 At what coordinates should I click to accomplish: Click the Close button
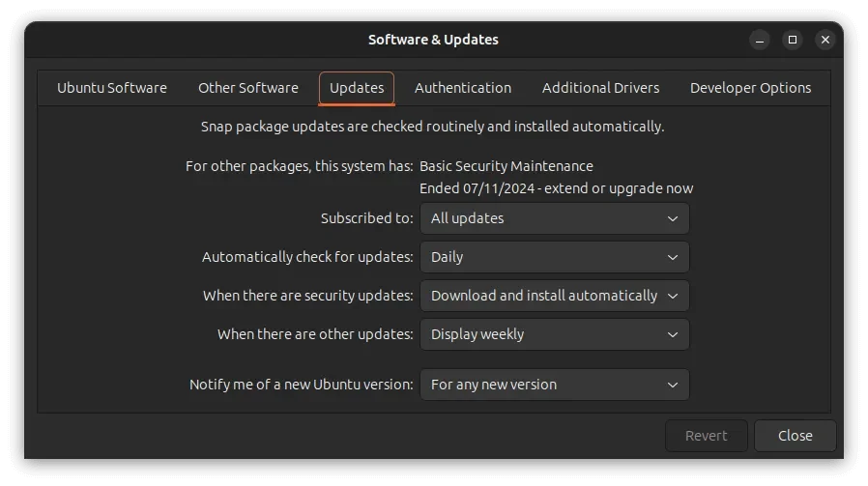point(795,436)
